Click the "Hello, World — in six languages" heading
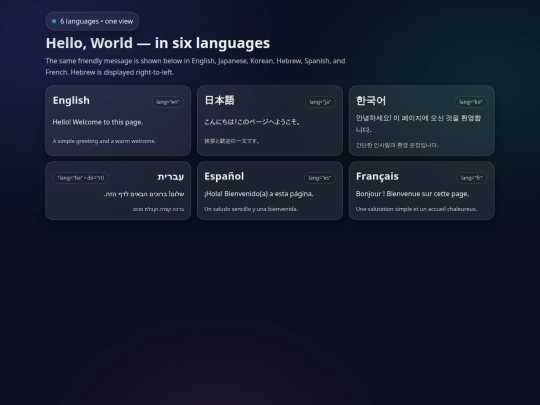Image resolution: width=540 pixels, height=405 pixels. click(x=158, y=43)
